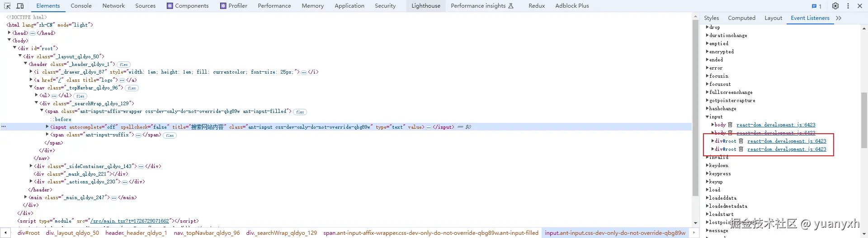Click the ellipsis in the selected input element
The height and width of the screenshot is (238, 868).
pyautogui.click(x=429, y=127)
